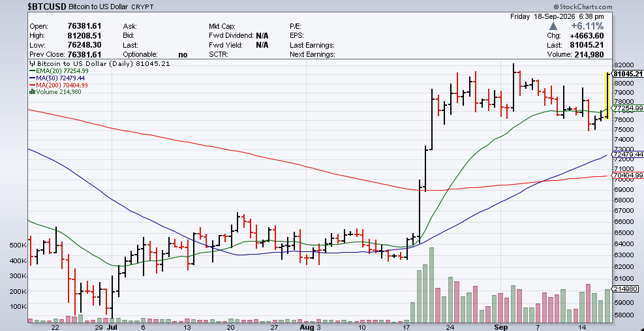This screenshot has height=331, width=644.
Task: Click the Sep month label on axis
Action: pos(499,328)
